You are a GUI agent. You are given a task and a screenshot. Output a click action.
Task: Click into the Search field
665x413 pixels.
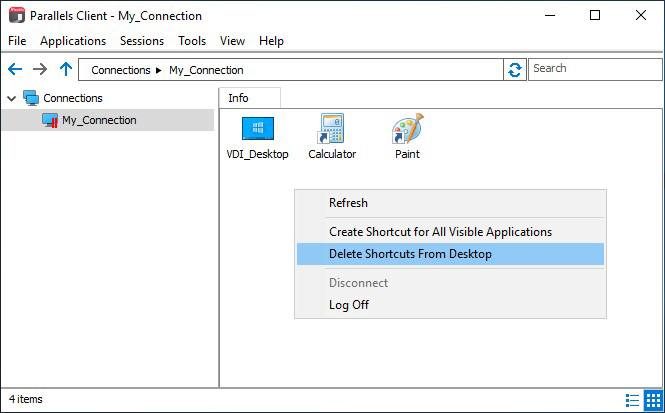point(595,69)
